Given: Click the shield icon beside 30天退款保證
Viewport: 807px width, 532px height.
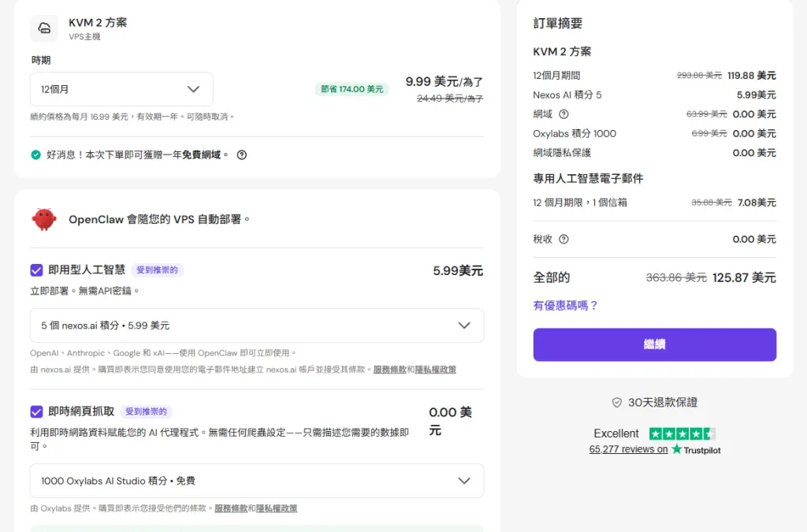Looking at the screenshot, I should point(617,402).
